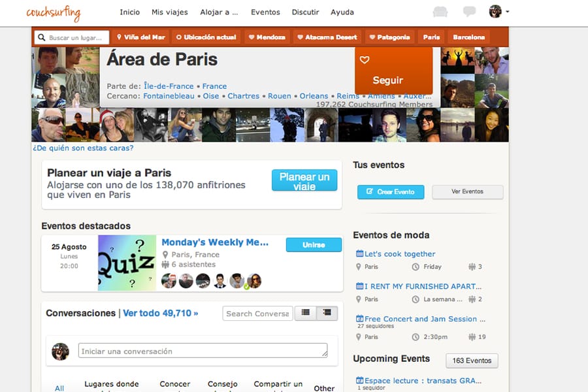Click the 163 Eventos button
The image size is (588, 392).
tap(472, 361)
